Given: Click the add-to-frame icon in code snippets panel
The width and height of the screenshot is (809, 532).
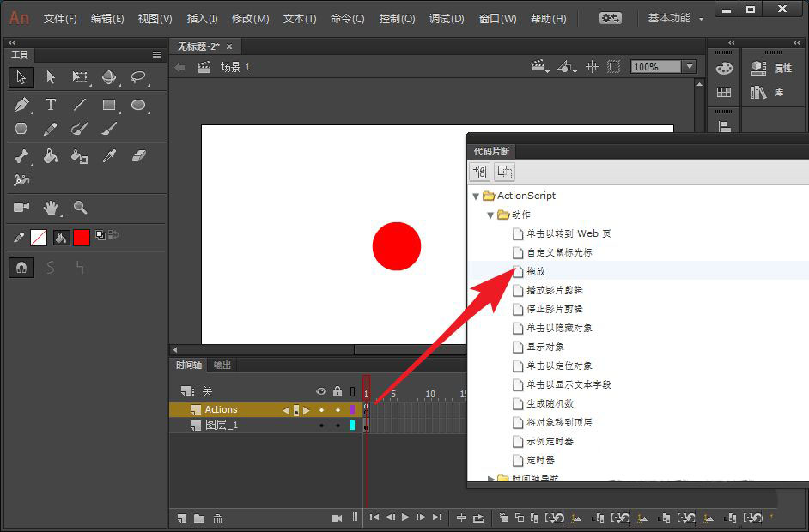Looking at the screenshot, I should (480, 172).
